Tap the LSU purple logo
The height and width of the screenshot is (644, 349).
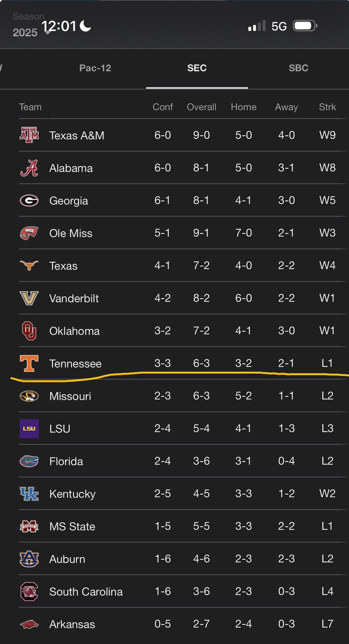point(29,428)
